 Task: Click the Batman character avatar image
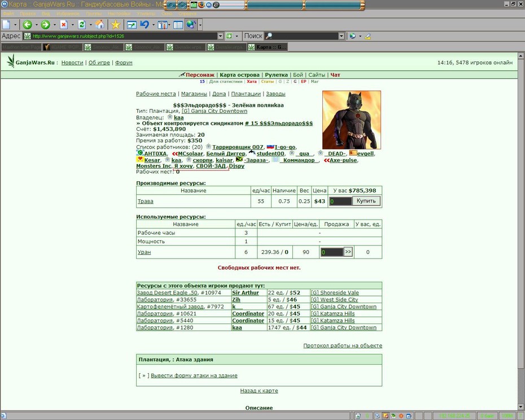(x=352, y=120)
